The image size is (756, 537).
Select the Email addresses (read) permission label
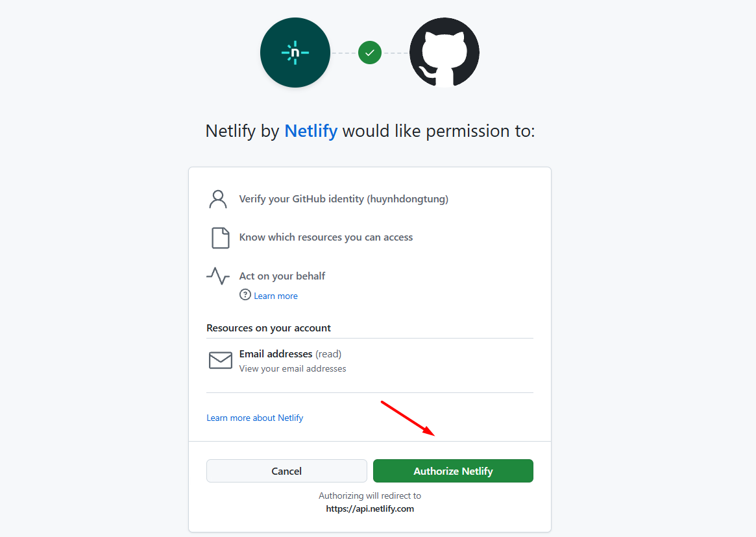(x=290, y=353)
